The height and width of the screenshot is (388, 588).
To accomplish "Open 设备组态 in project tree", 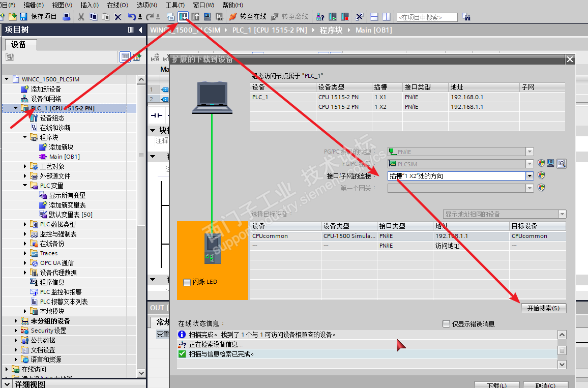I will pyautogui.click(x=52, y=117).
